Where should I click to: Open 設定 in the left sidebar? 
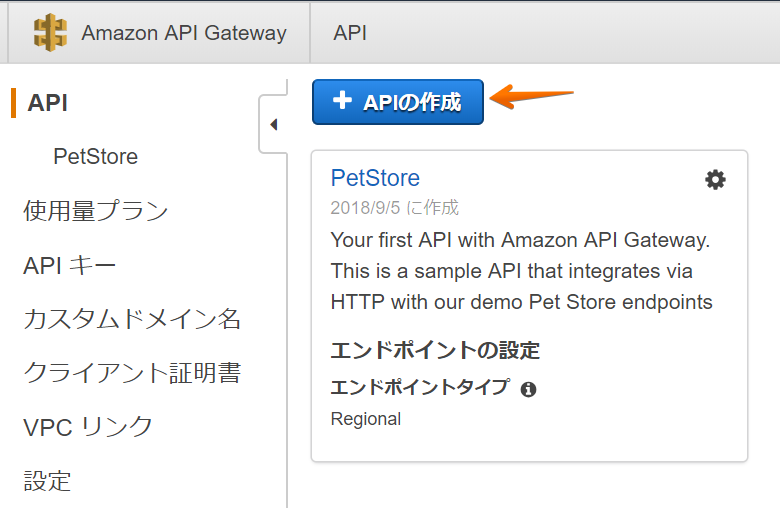point(47,481)
